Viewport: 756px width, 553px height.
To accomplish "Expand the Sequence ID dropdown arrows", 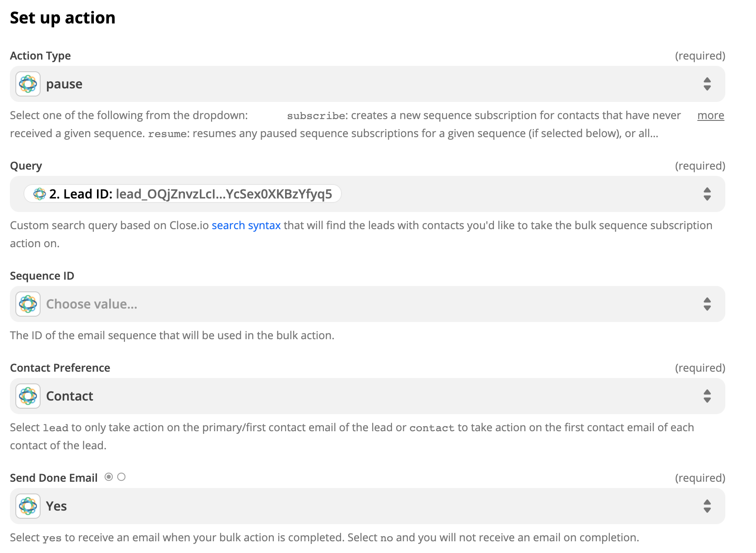I will click(x=707, y=304).
